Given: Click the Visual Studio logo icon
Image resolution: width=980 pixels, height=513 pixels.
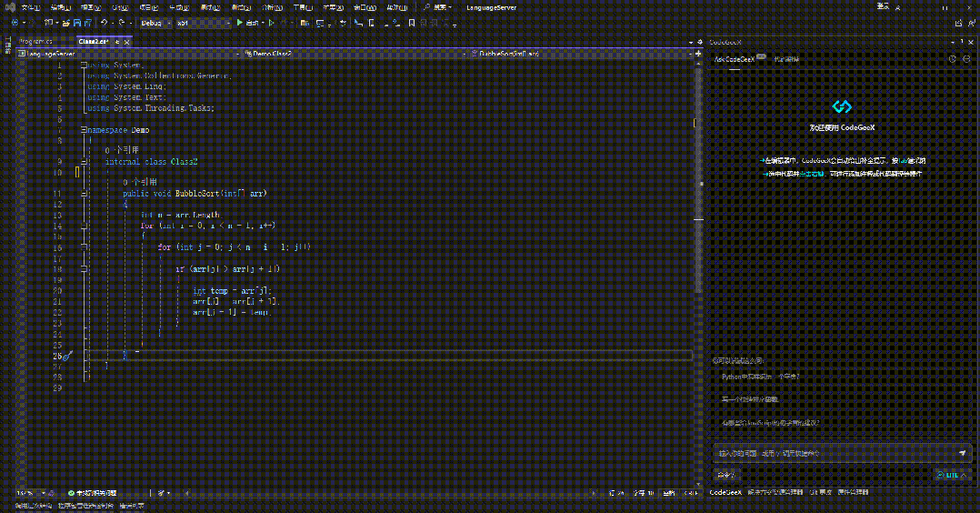Looking at the screenshot, I should (10, 7).
